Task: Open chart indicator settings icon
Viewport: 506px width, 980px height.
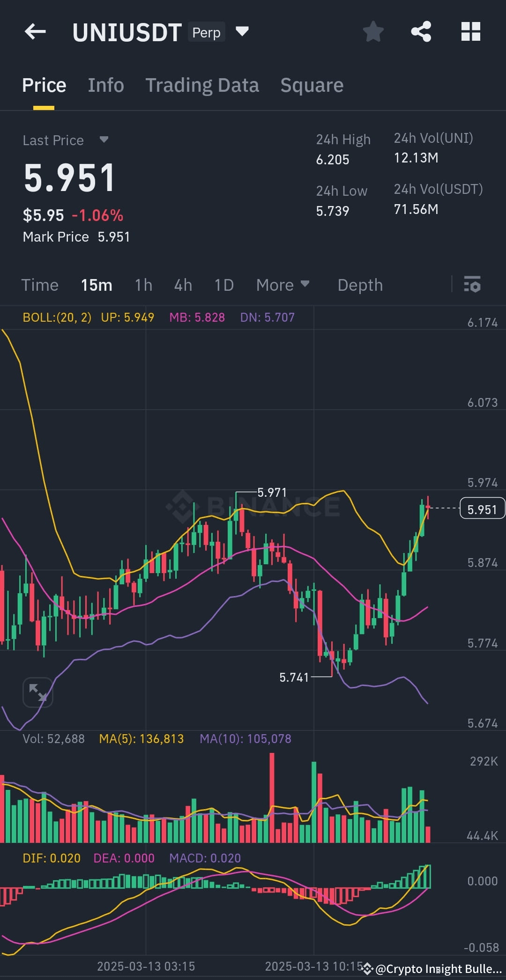Action: (472, 285)
